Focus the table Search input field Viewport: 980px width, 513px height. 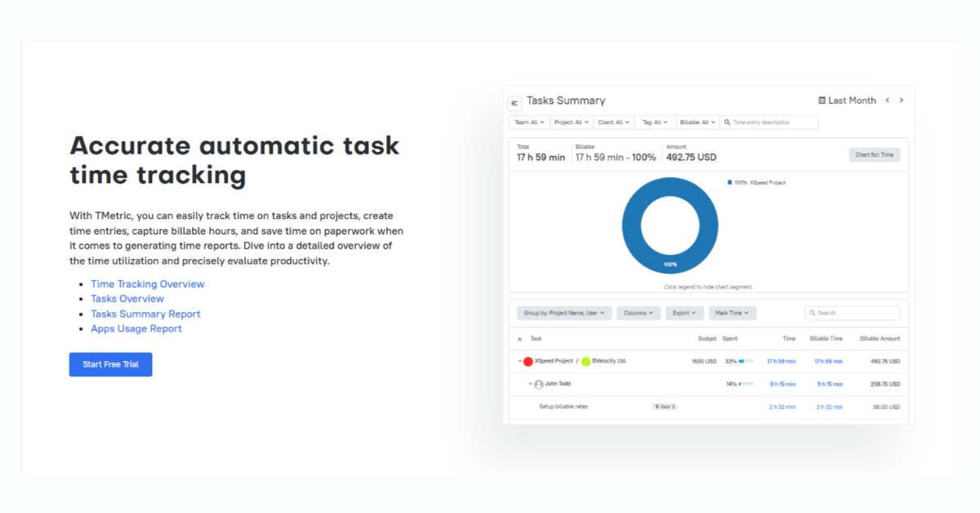point(853,313)
